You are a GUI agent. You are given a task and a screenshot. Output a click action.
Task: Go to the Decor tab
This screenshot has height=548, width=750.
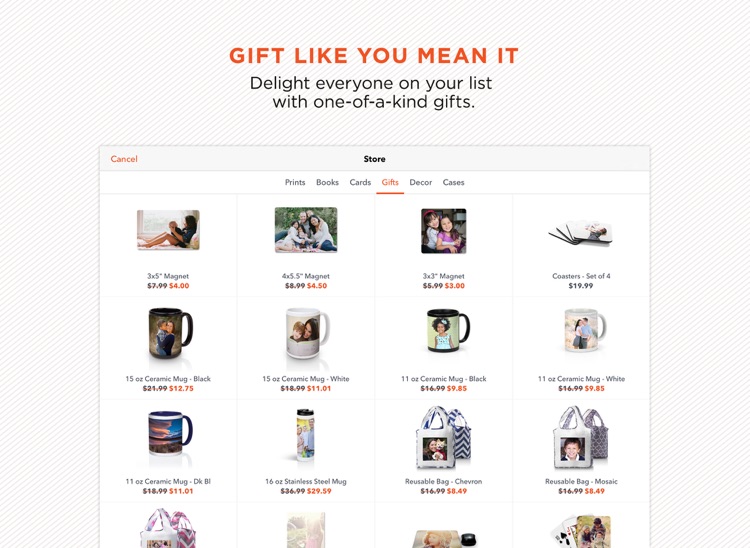pos(420,182)
